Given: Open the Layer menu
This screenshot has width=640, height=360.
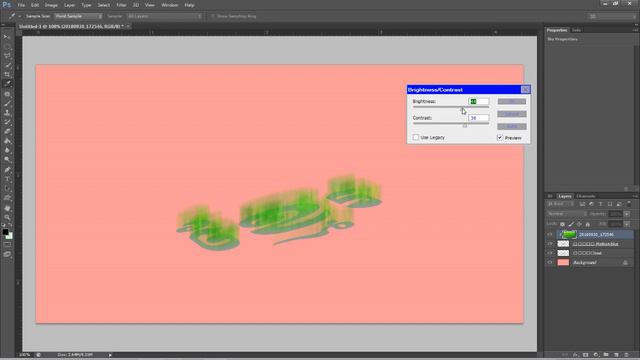Looking at the screenshot, I should coord(69,5).
